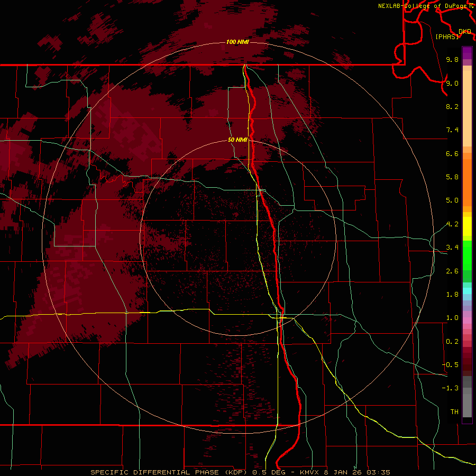
Task: Click the 7.4 value on the scale
Action: [x=452, y=130]
